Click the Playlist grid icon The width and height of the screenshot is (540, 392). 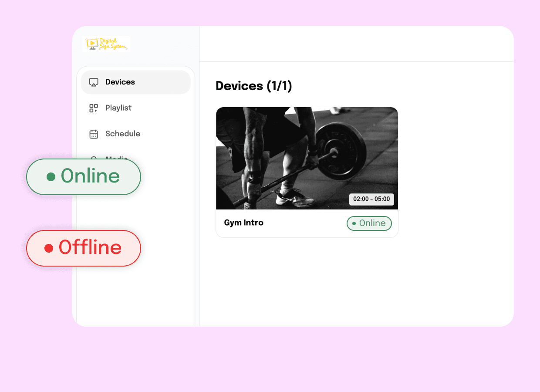94,108
